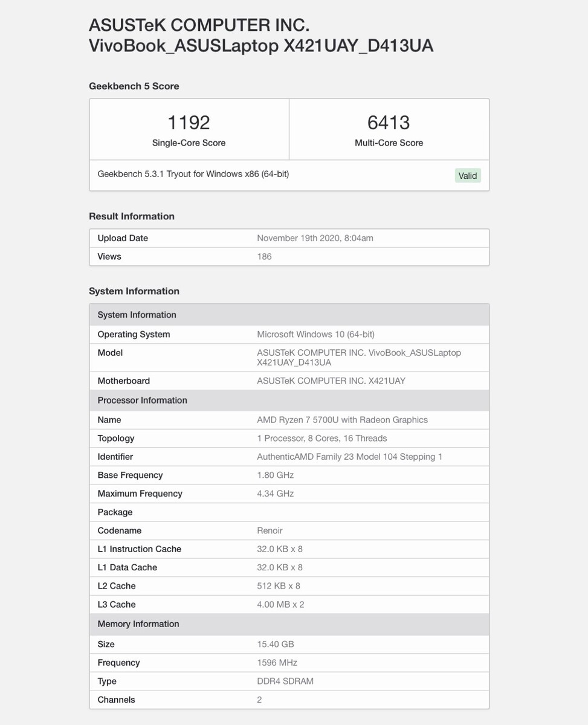Click the 1192 Single-Core Score value
Image resolution: width=588 pixels, height=725 pixels.
point(189,123)
